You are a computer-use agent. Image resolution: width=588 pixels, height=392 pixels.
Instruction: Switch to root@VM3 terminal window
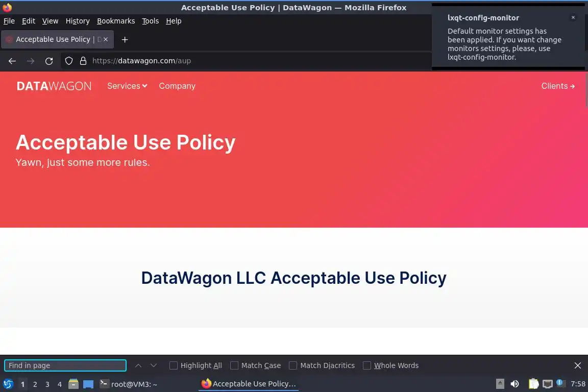[129, 384]
